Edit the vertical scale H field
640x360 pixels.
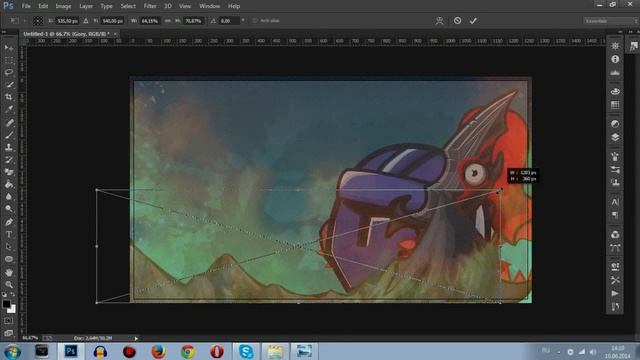[193, 20]
